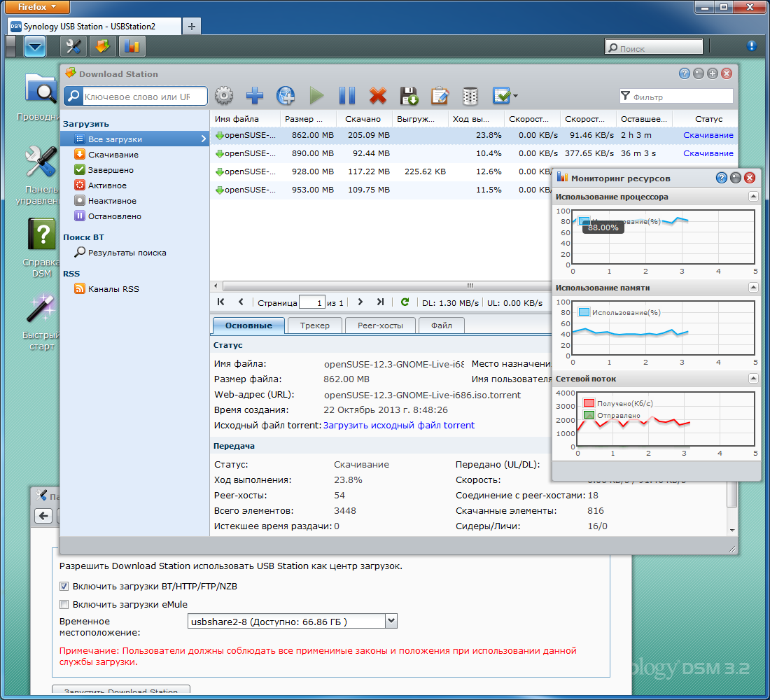Resume selected download with play icon
Screen dimensions: 770x700
tap(316, 96)
